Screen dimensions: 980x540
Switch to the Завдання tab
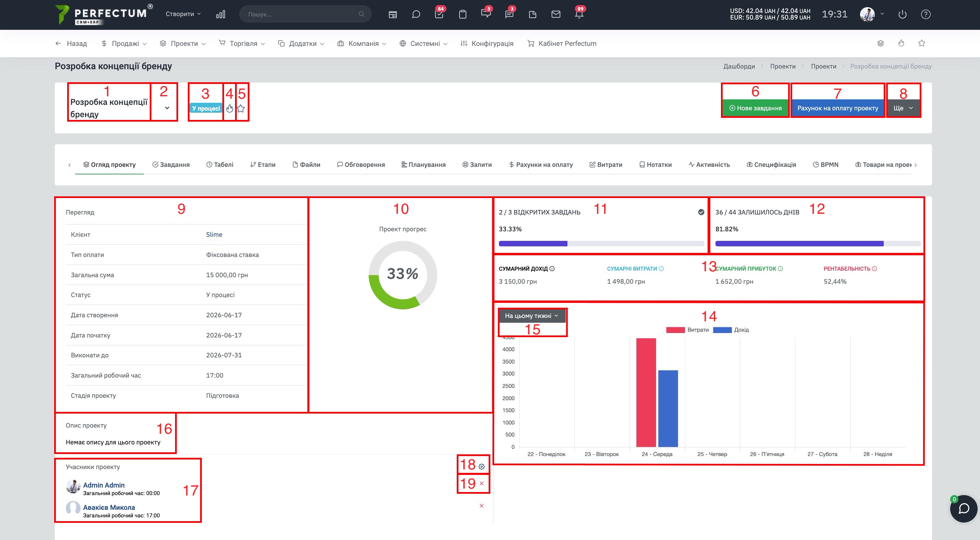171,165
